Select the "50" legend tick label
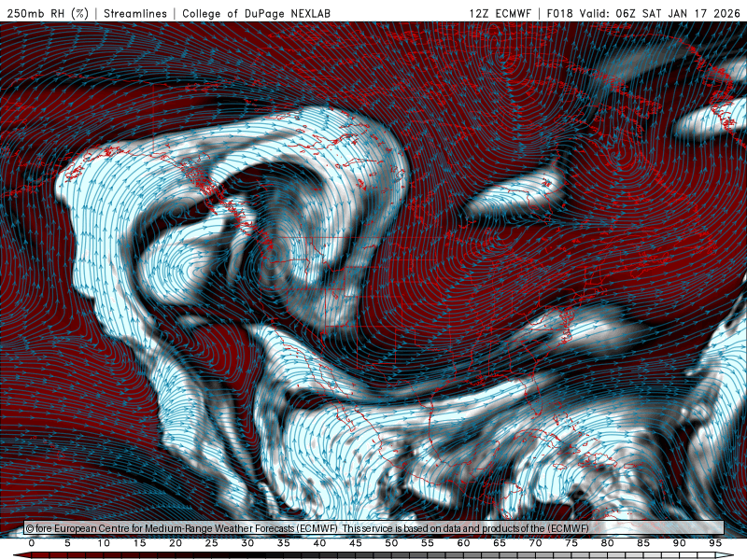 point(391,543)
